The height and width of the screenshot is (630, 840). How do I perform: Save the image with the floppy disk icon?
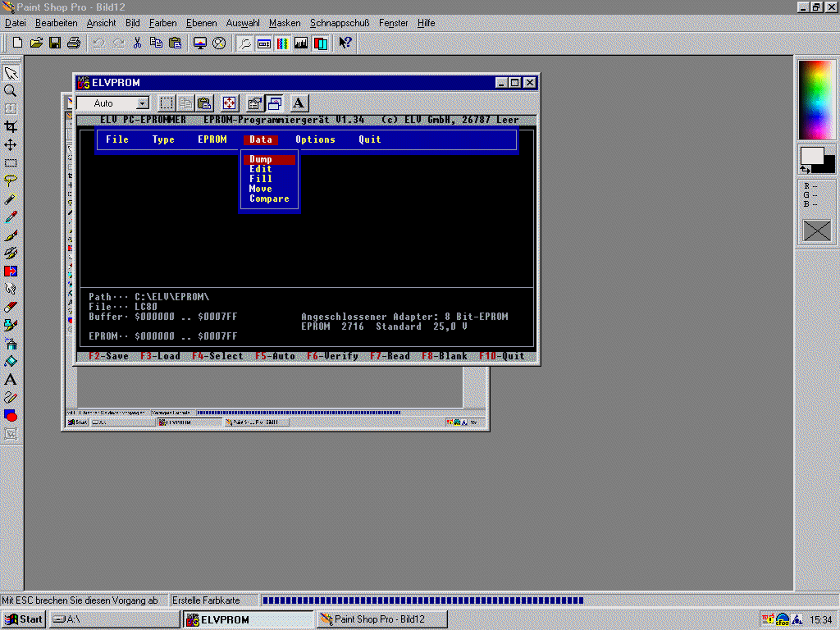point(55,43)
